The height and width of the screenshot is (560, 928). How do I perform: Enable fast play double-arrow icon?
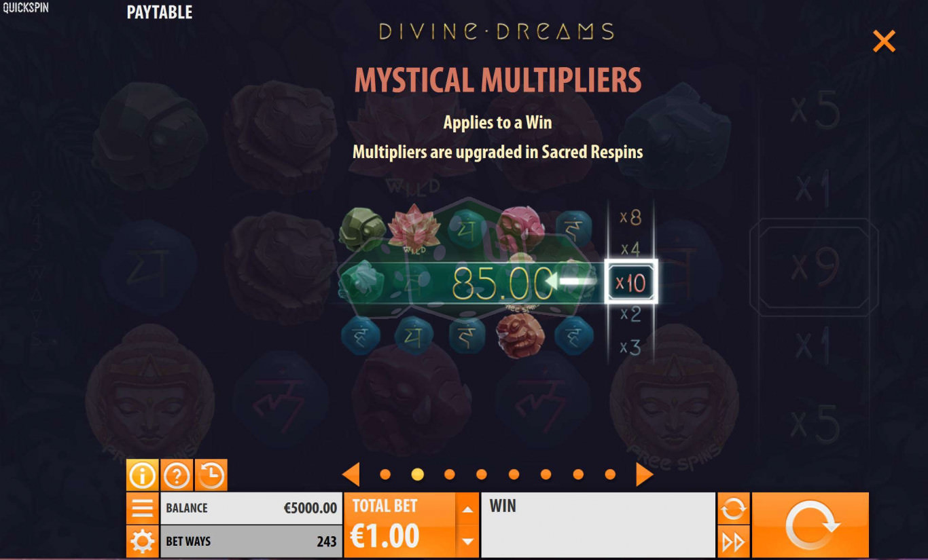pos(733,542)
